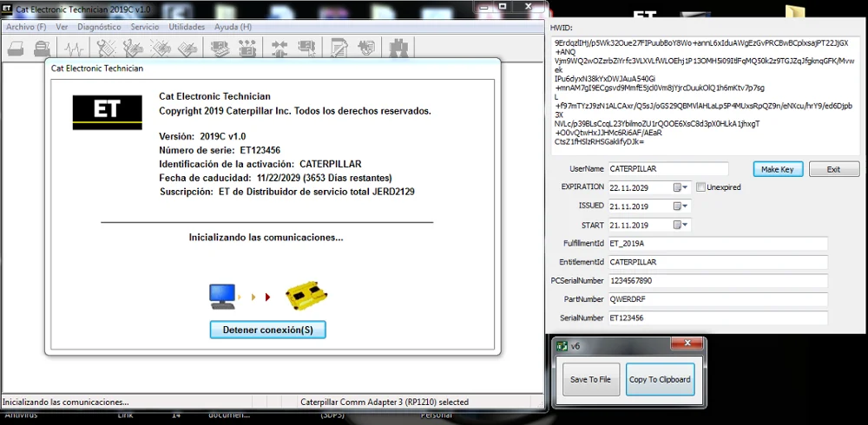Image resolution: width=868 pixels, height=425 pixels.
Task: Click the UserName input field
Action: coord(667,169)
